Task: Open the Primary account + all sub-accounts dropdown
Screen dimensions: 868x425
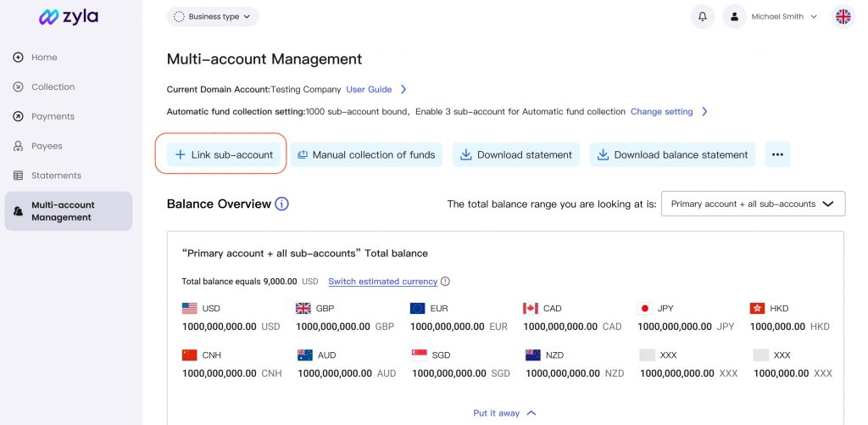Action: coord(753,204)
